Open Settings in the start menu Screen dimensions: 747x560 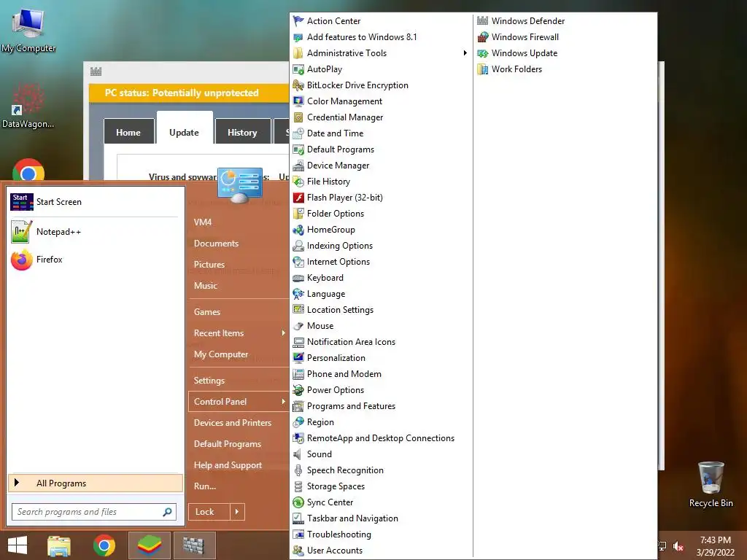209,381
